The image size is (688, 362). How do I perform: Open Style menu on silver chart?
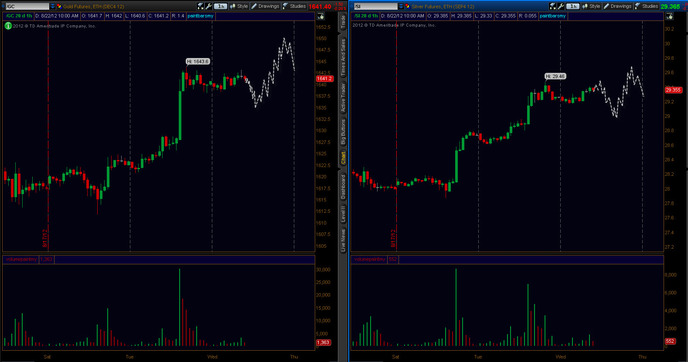click(591, 6)
